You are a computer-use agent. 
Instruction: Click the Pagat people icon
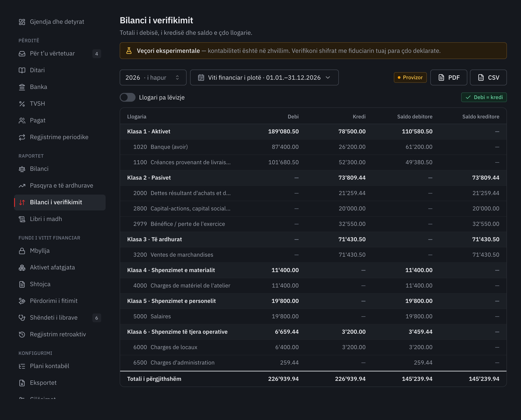click(x=22, y=120)
